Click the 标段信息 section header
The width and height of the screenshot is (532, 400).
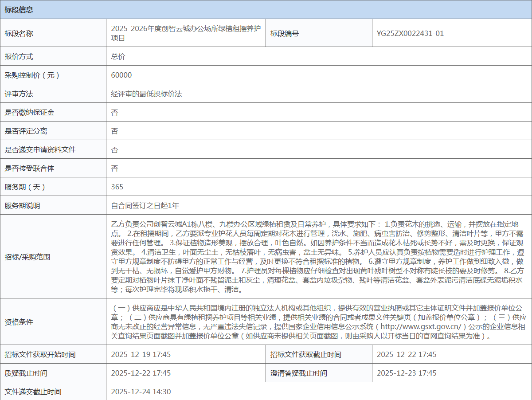click(x=19, y=10)
